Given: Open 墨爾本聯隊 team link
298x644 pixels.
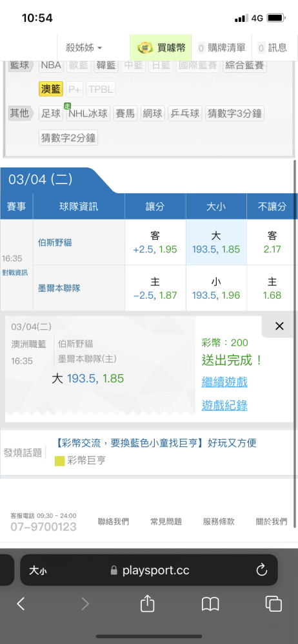Looking at the screenshot, I should click(59, 289).
